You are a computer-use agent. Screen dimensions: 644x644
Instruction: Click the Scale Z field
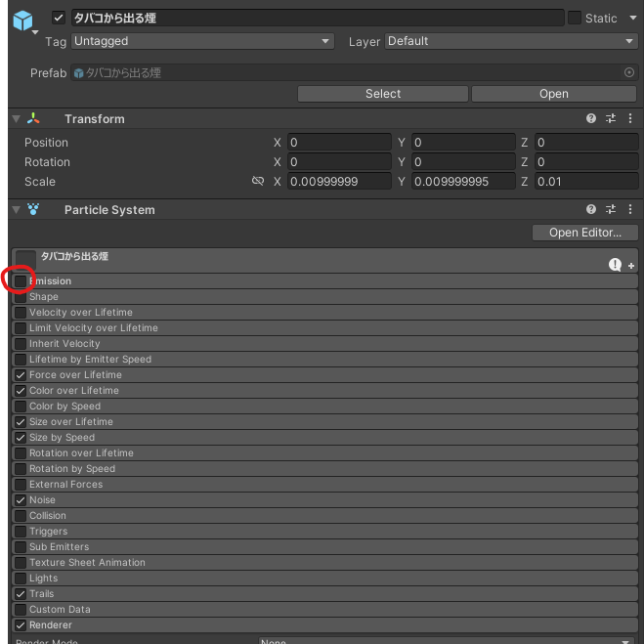586,181
